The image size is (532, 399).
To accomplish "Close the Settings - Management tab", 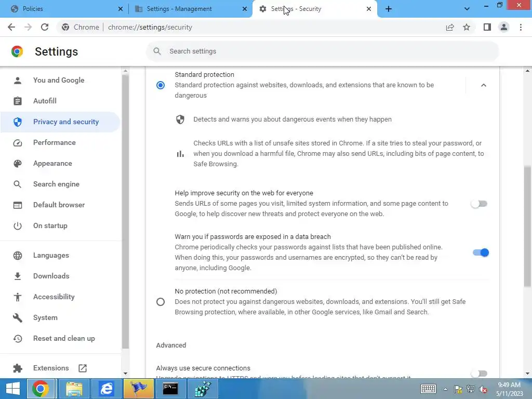I will pos(245,9).
